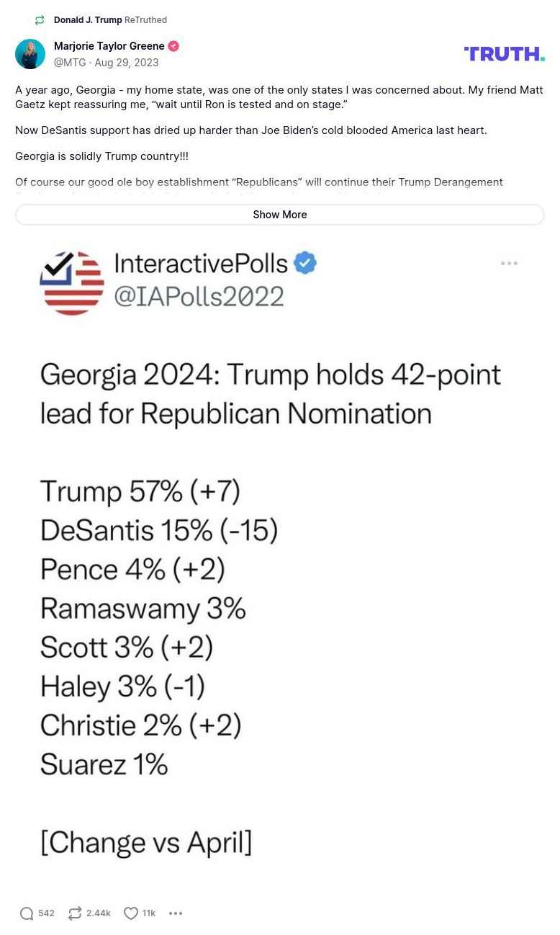Expand the truncated post with Show More
Viewport: 560px width, 935px height.
280,214
